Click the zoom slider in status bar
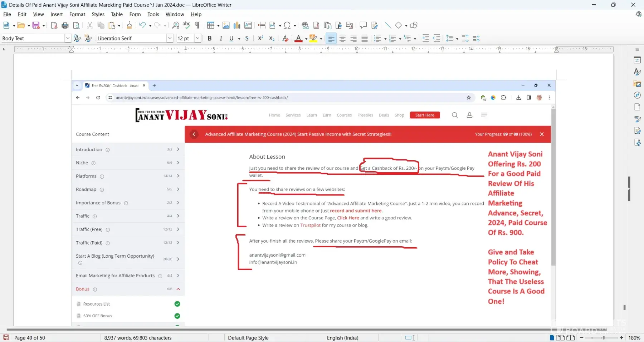Viewport: 644px width, 342px height. coord(603,338)
